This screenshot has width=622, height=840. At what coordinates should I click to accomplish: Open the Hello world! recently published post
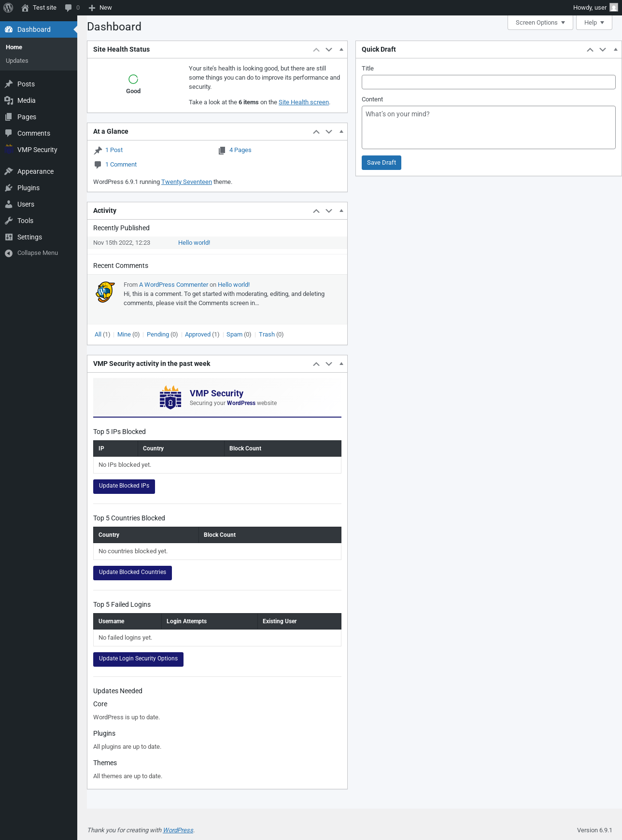[x=194, y=243]
